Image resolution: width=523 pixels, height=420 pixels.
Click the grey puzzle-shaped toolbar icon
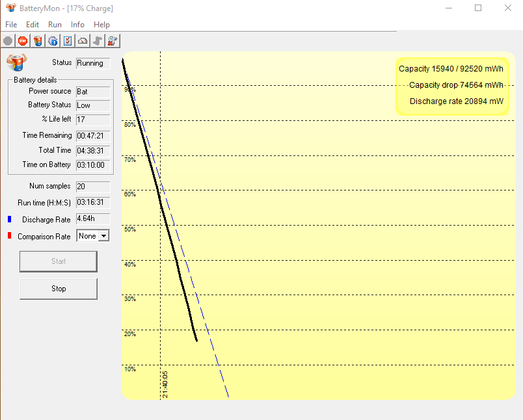point(98,41)
